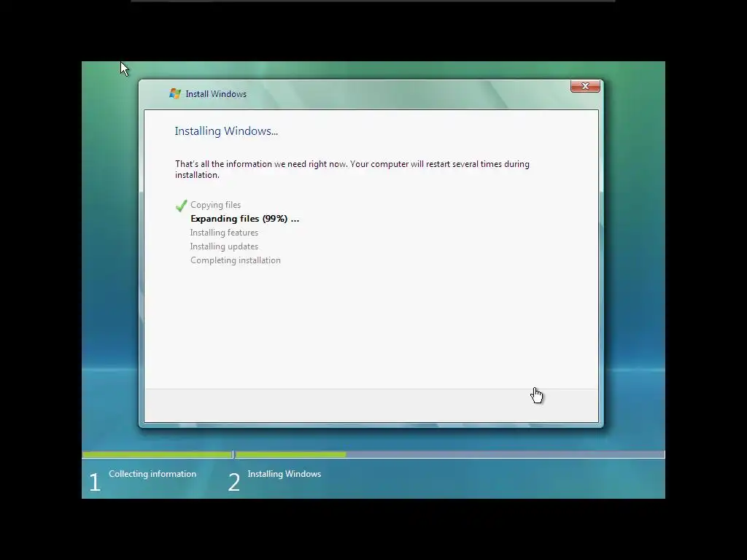Click the Installing updates step
Image resolution: width=747 pixels, height=560 pixels.
(x=224, y=246)
